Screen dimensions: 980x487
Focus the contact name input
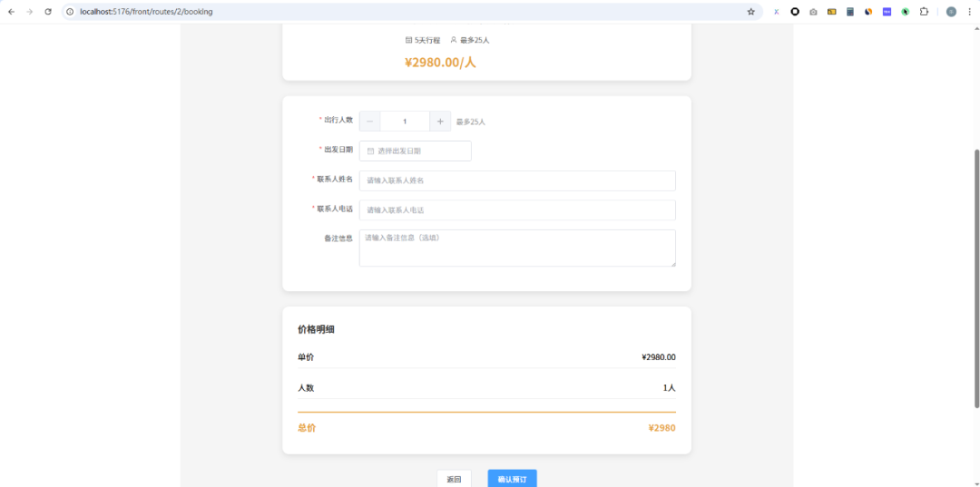click(517, 180)
